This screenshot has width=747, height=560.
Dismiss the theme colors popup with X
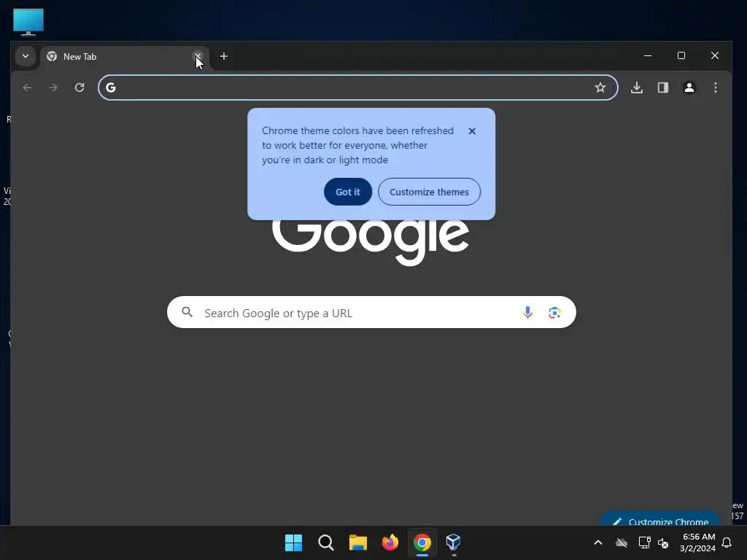[x=472, y=131]
